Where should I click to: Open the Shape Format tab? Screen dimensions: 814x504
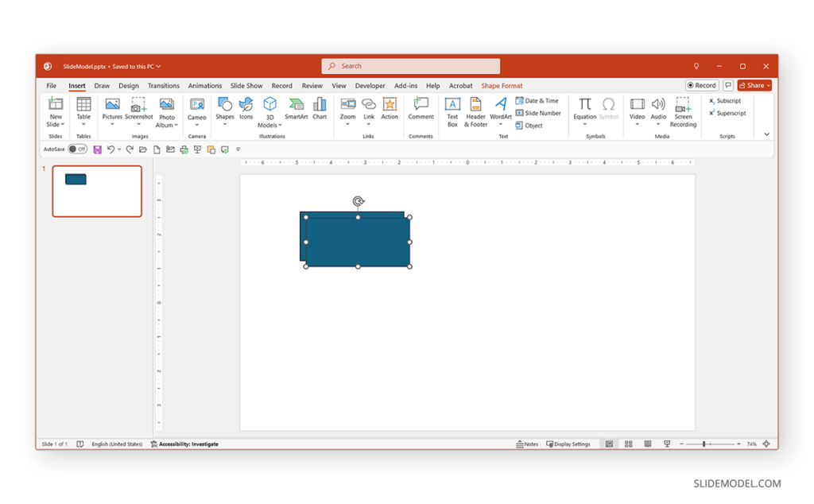coord(502,86)
